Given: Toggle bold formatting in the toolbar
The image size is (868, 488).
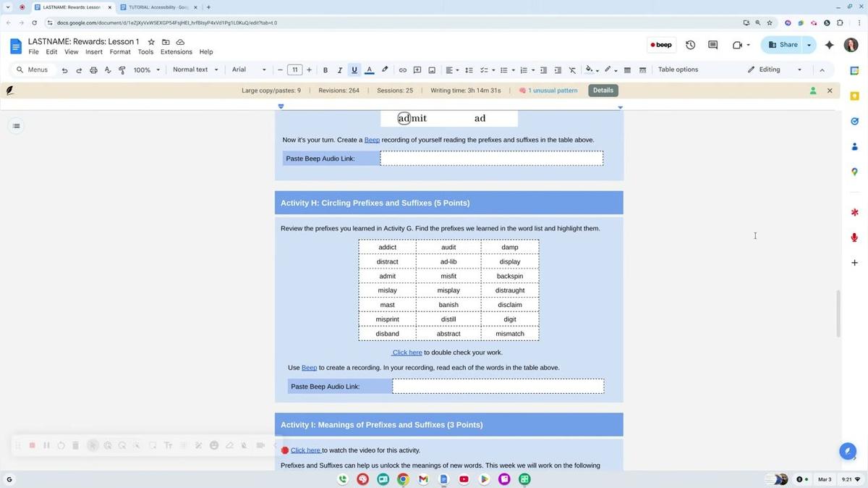Looking at the screenshot, I should coord(325,70).
